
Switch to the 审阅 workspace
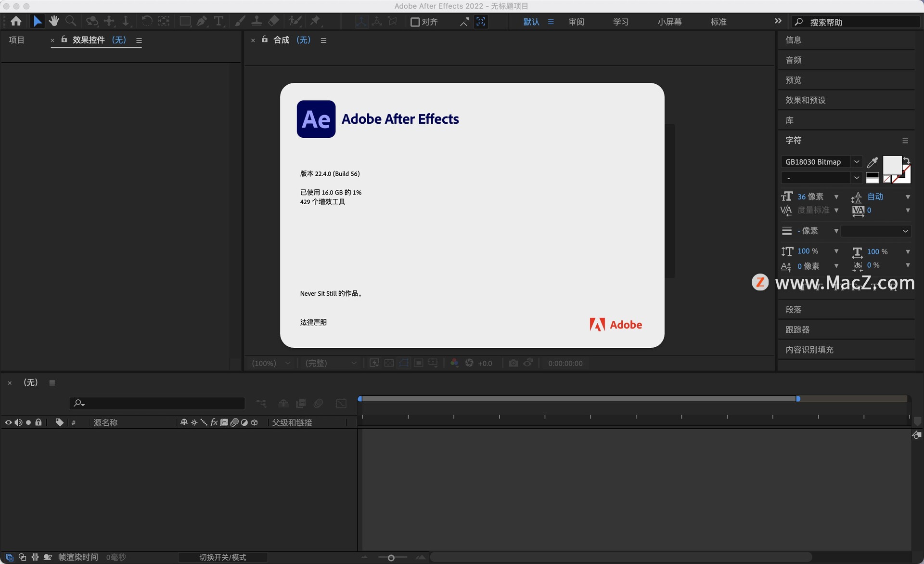(x=576, y=22)
